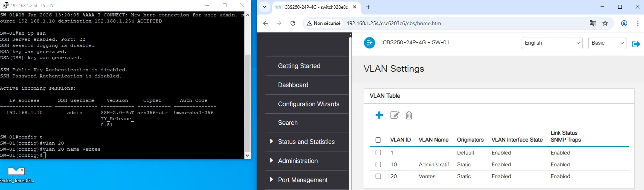Check the VLAN 10 Administratif checkbox
Screen dimensions: 644x190
coord(378,164)
